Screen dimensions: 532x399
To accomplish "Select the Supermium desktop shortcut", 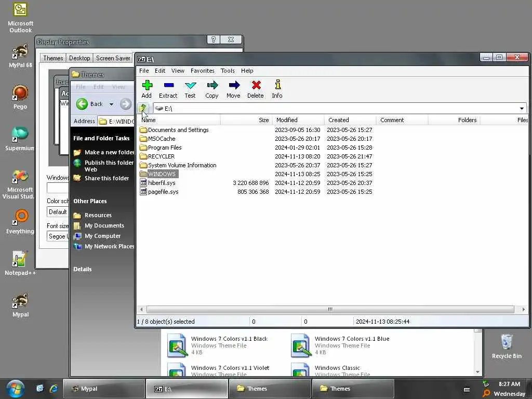I will 20,139.
